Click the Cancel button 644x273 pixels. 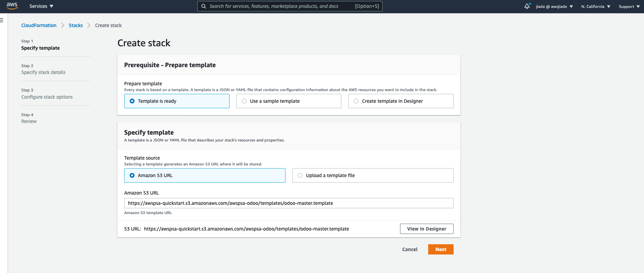point(410,249)
